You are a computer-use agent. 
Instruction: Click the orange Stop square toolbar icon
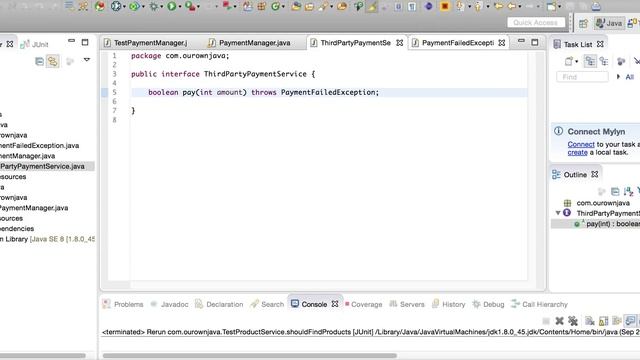(444, 6)
